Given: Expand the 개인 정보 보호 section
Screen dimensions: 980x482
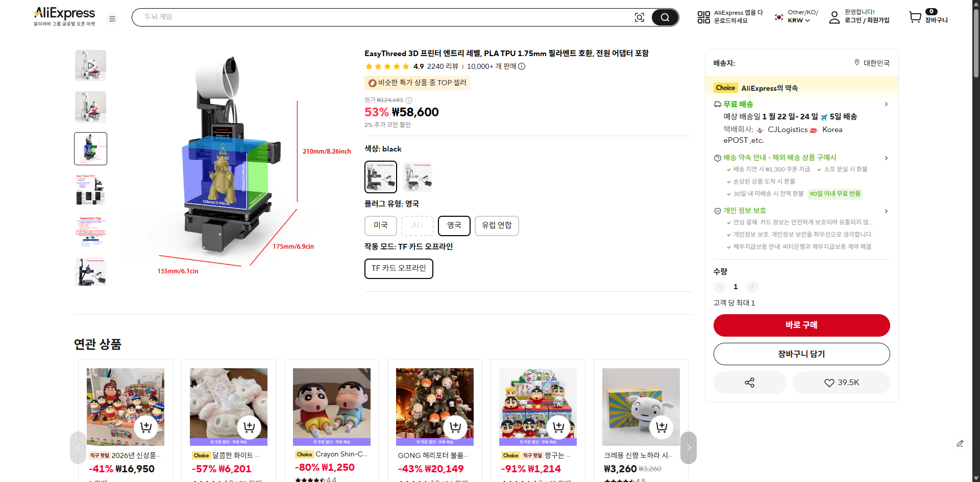Looking at the screenshot, I should [886, 211].
